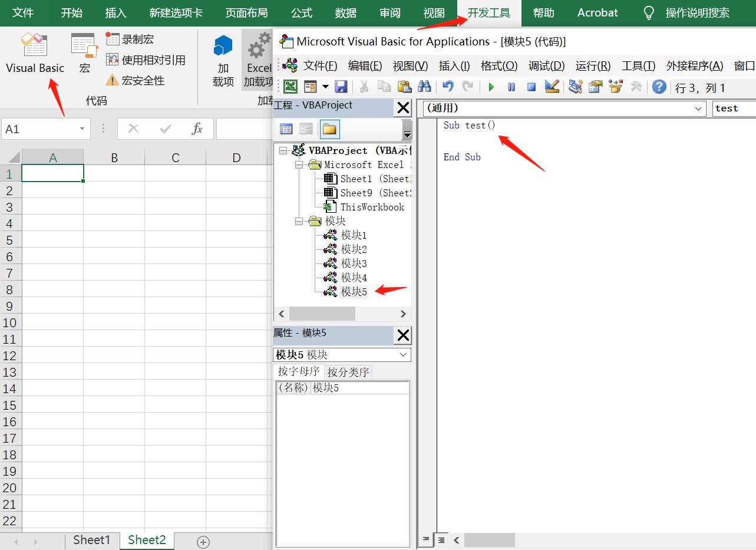The width and height of the screenshot is (756, 550).
Task: Switch to 按字母序 properties tab
Action: point(299,371)
